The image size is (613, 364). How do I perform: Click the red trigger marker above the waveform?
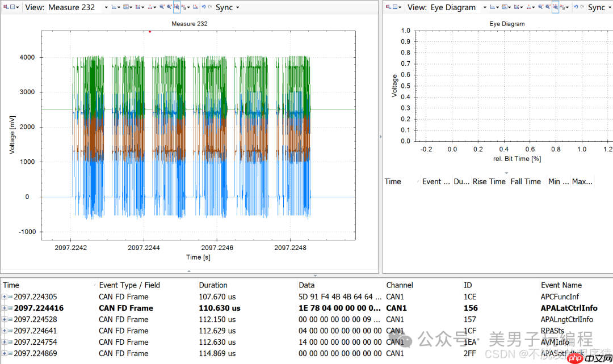(150, 31)
